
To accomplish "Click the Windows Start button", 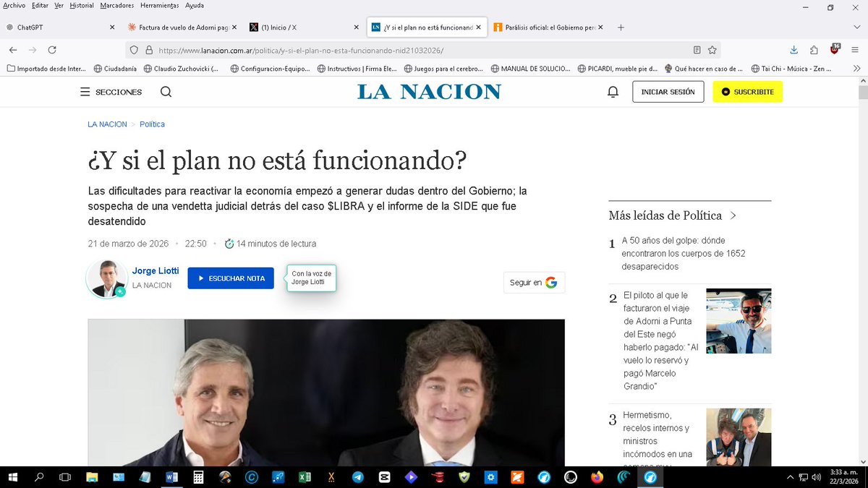I will [12, 477].
